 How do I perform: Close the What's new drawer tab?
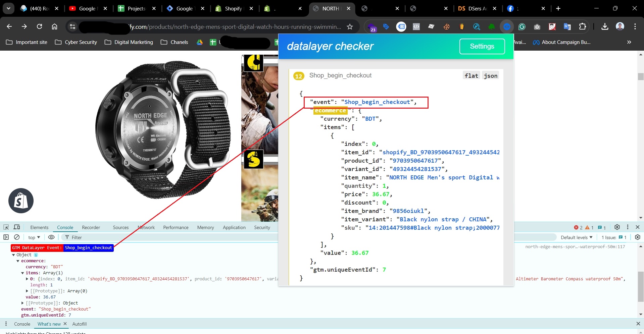tap(65, 324)
